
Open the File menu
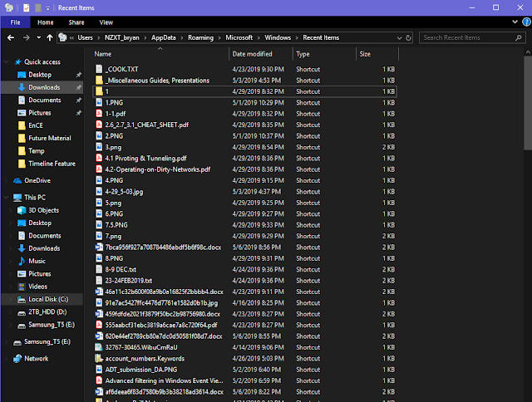(x=15, y=22)
